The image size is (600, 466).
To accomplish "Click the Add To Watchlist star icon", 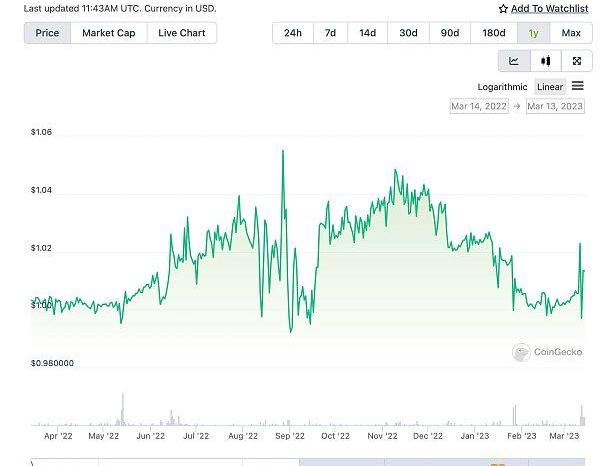I will pyautogui.click(x=503, y=9).
